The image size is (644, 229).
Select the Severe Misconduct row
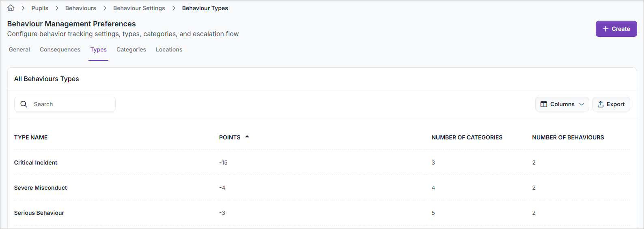click(41, 188)
